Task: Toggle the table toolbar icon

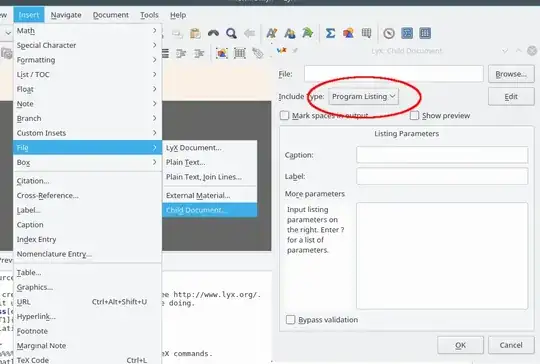Action: tap(425, 33)
